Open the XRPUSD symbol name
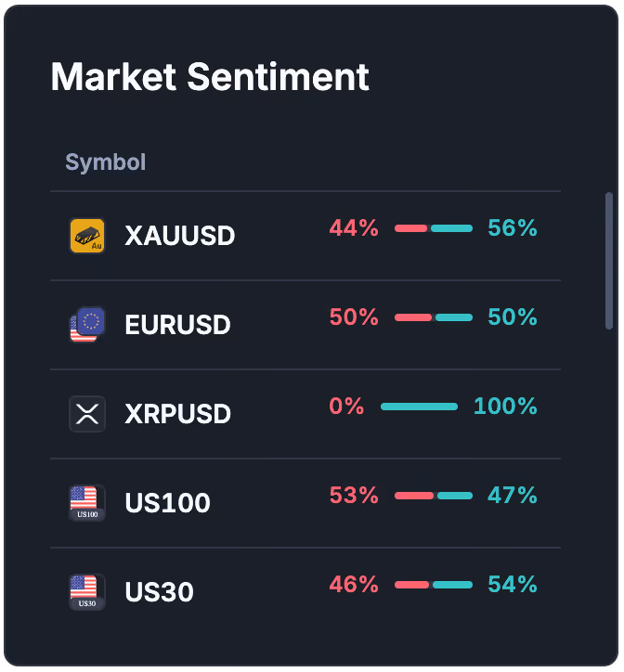Viewport: 624px width, 672px height. tap(177, 414)
